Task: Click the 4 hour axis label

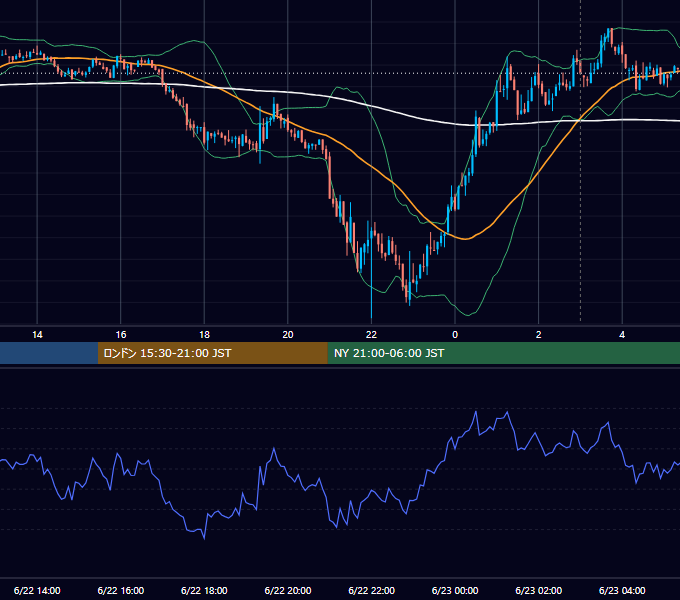Action: pyautogui.click(x=622, y=335)
